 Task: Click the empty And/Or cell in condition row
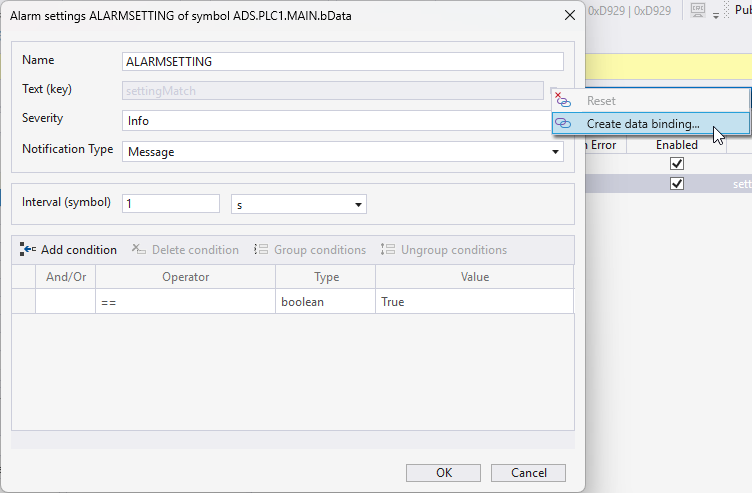pos(66,302)
